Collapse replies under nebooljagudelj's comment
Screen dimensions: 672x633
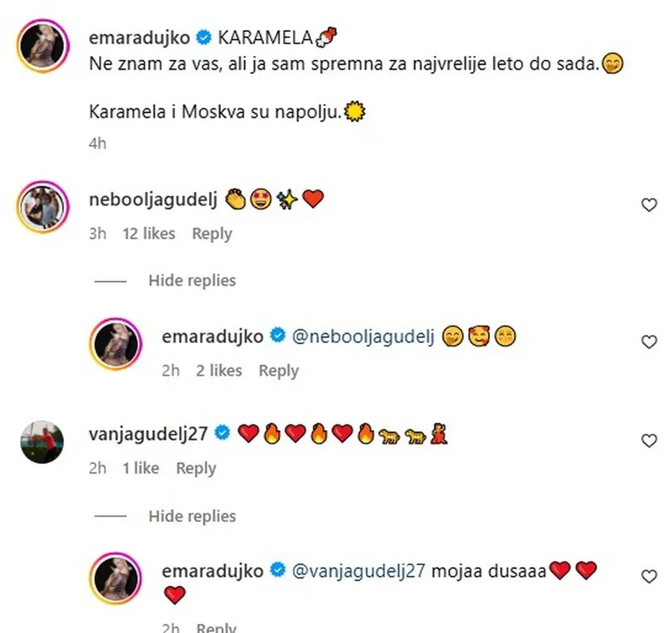tap(192, 280)
